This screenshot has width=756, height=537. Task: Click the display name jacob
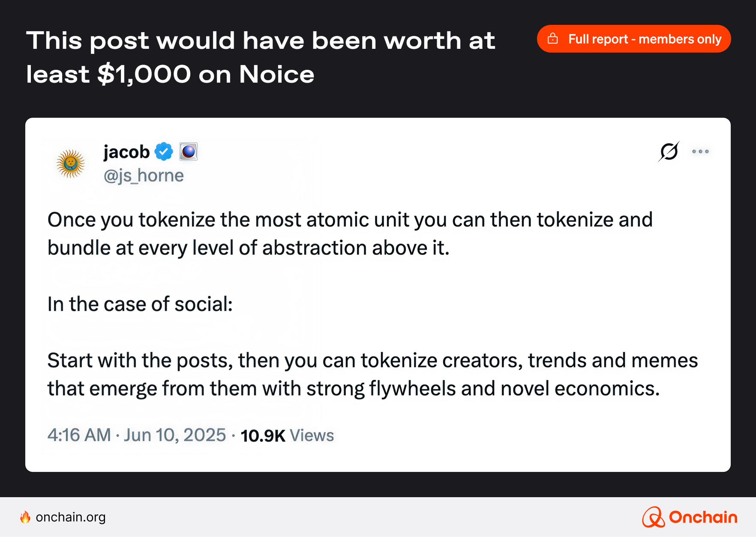coord(126,152)
